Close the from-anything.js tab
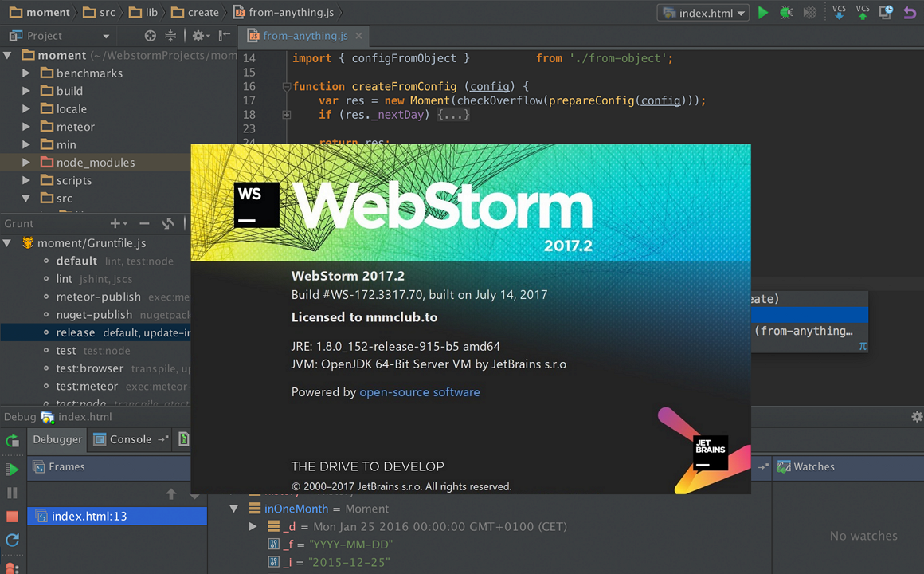The width and height of the screenshot is (924, 574). (x=358, y=36)
